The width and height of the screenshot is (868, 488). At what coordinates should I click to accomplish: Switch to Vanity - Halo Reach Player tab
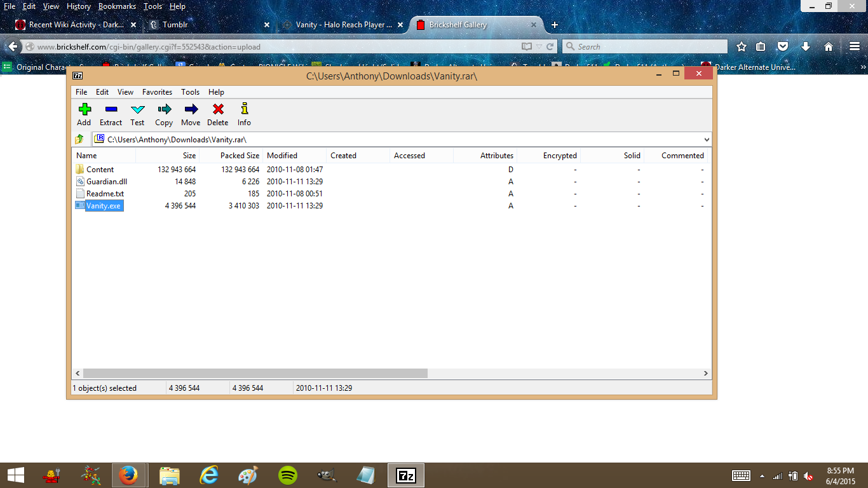(343, 25)
